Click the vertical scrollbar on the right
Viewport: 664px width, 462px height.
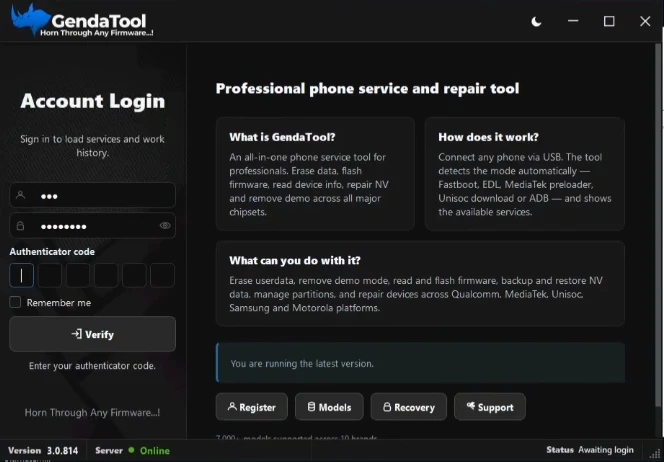658,224
